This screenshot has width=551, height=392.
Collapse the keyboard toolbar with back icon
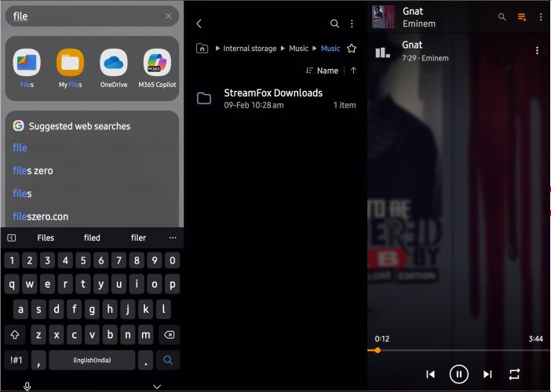11,238
